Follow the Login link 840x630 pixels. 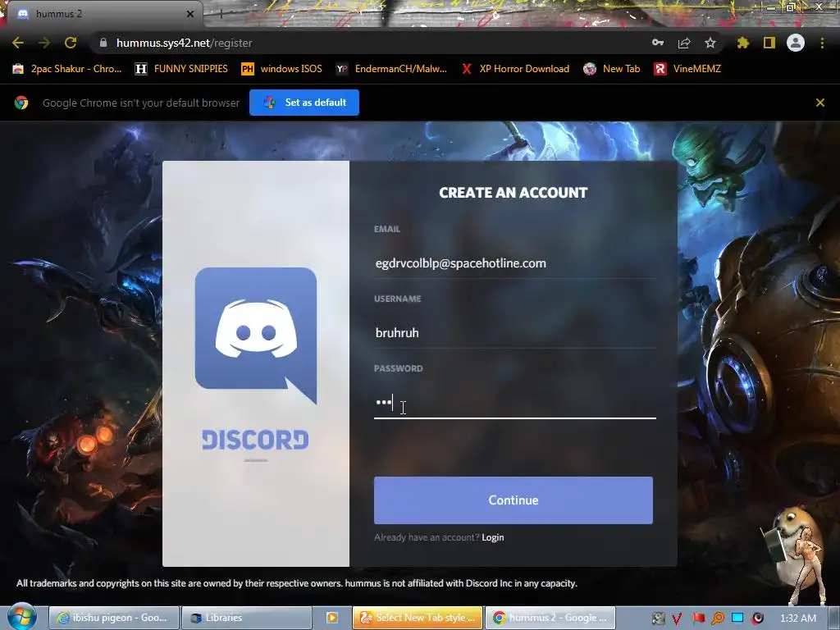tap(493, 537)
